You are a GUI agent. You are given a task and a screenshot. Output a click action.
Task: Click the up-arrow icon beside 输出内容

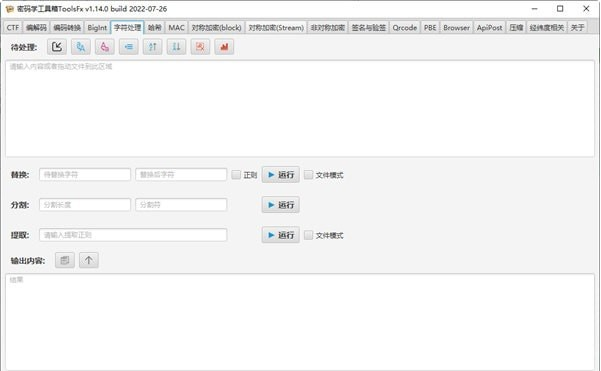point(89,260)
